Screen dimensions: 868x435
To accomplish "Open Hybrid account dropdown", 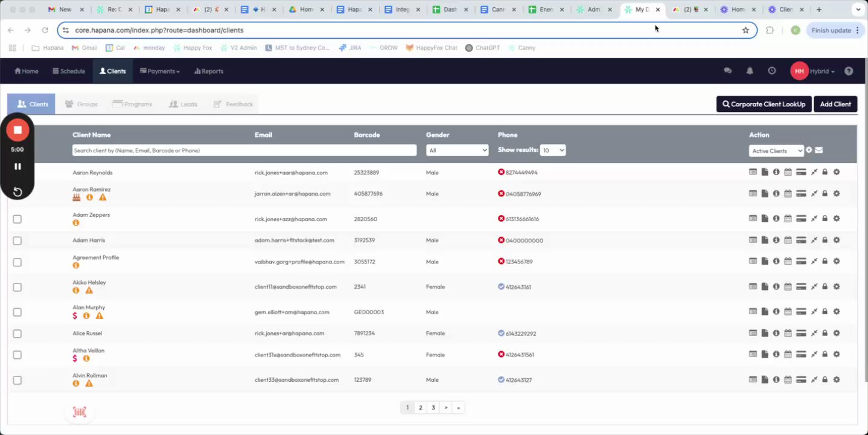I will click(x=822, y=71).
